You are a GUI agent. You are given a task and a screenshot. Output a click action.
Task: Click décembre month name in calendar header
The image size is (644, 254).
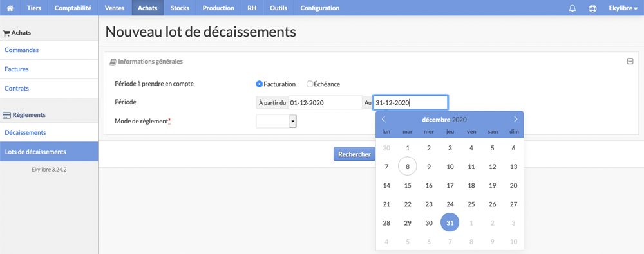coord(436,120)
